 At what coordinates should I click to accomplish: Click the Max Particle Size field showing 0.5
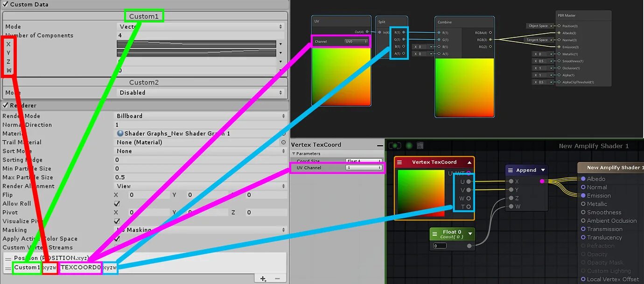click(200, 177)
